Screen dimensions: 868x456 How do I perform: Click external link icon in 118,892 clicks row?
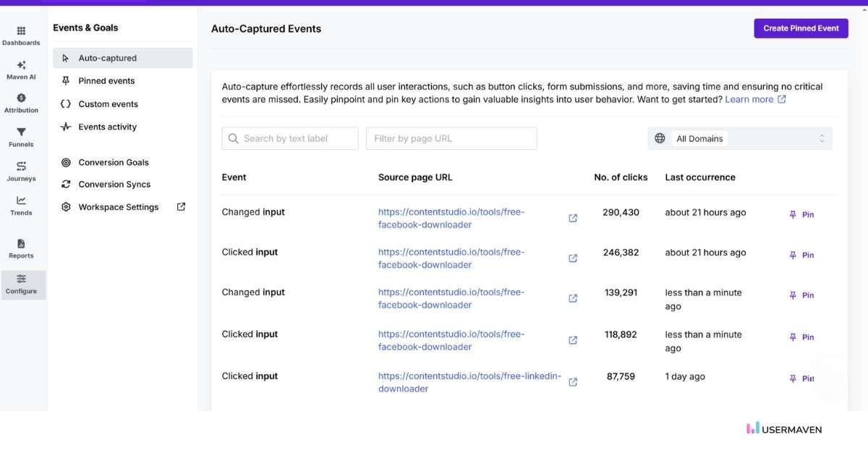[x=573, y=340]
